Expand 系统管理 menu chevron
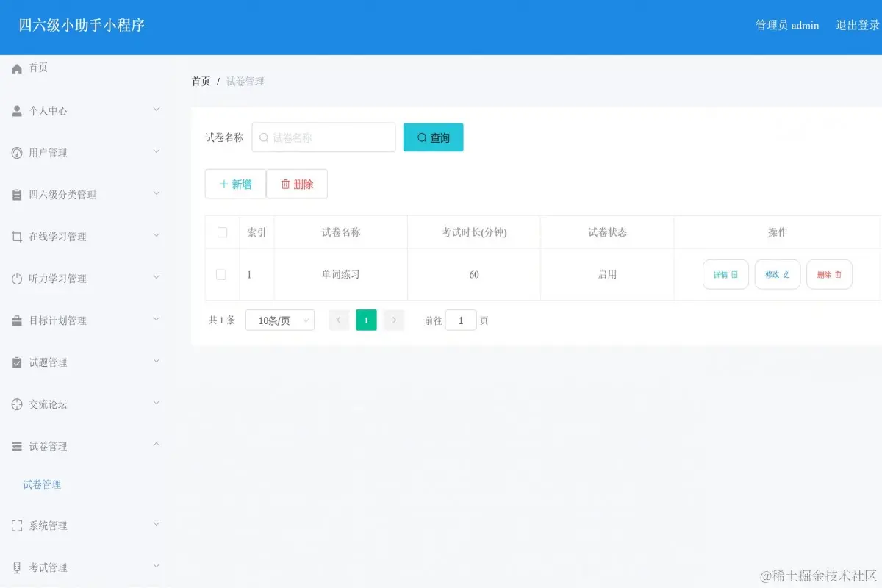Screen dimensions: 882x588 156,524
